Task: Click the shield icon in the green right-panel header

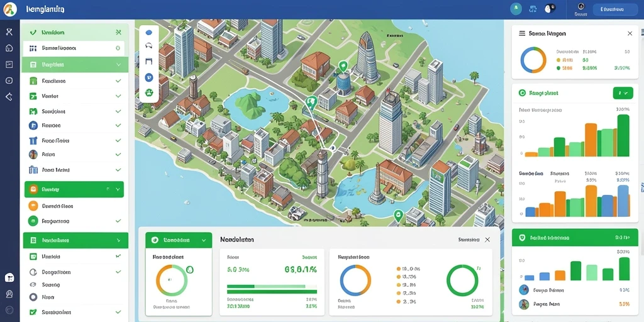Action: (x=522, y=237)
